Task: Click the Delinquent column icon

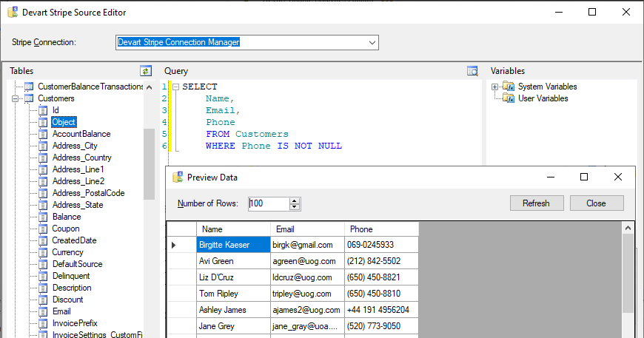Action: pyautogui.click(x=43, y=277)
